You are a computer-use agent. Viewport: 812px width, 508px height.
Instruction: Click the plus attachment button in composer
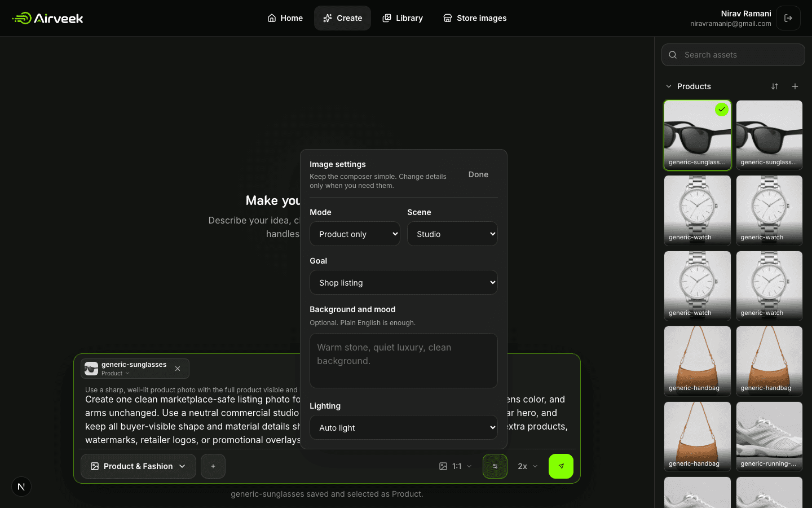tap(213, 466)
